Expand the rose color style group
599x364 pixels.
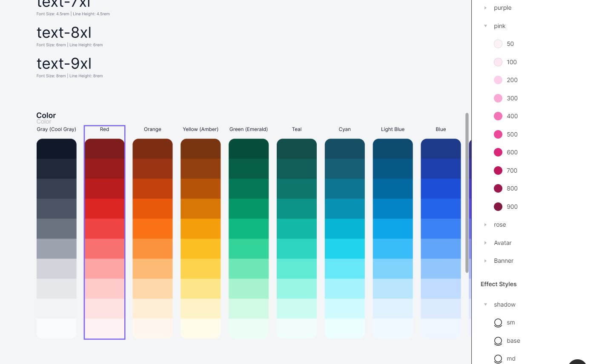(485, 225)
